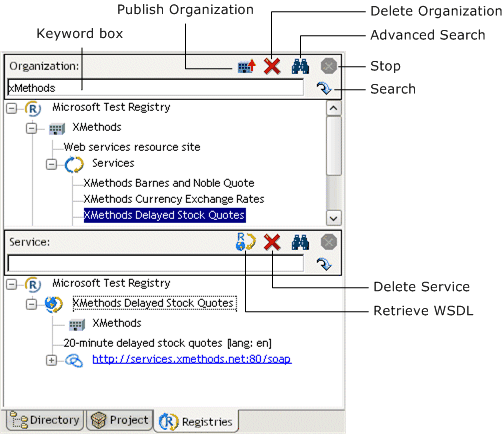This screenshot has width=503, height=434.
Task: Click the registry icon in Service tree
Action: pyautogui.click(x=33, y=285)
